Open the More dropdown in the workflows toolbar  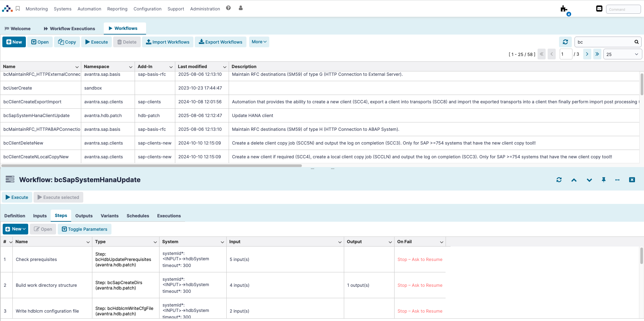tap(259, 42)
